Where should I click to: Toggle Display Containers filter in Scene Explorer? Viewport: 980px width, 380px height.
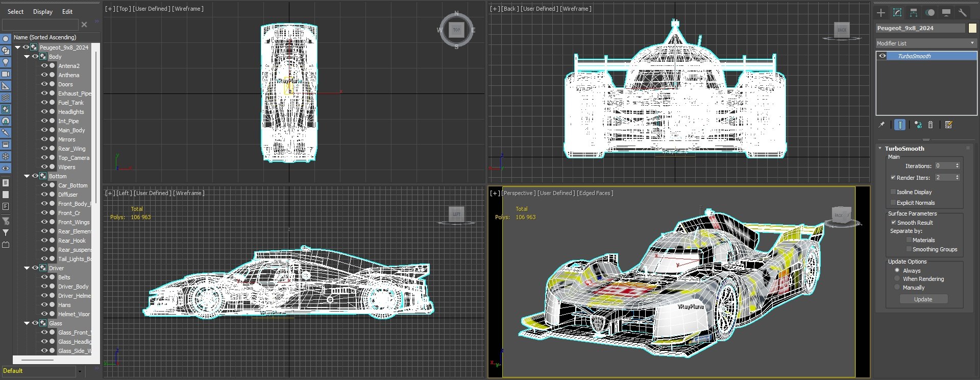6,145
